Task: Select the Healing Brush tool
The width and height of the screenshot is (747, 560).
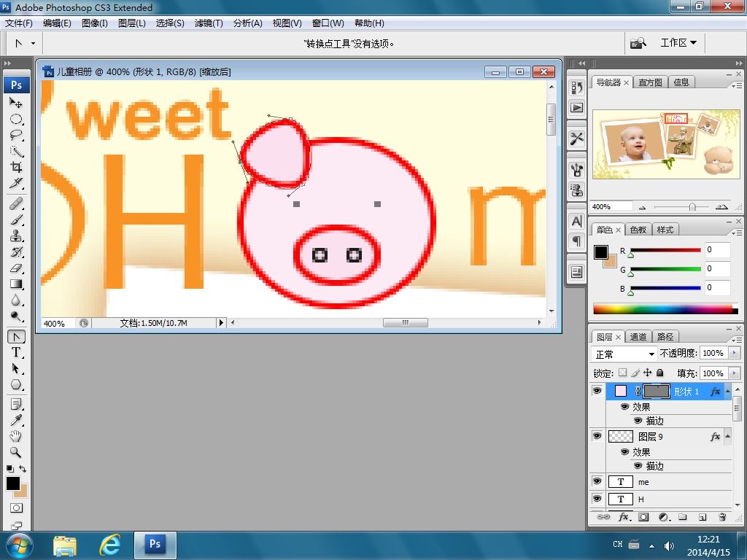Action: click(x=16, y=204)
